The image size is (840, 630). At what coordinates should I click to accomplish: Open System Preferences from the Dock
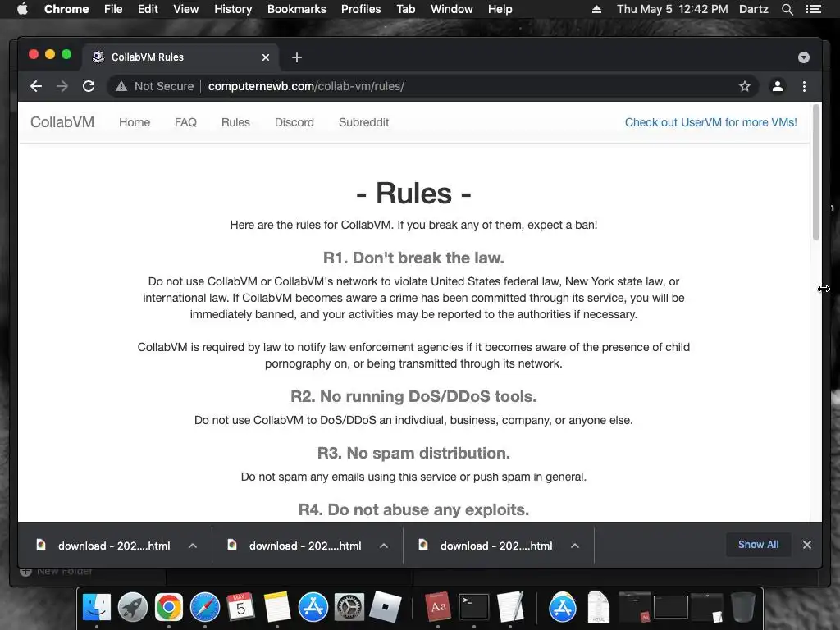pos(349,608)
